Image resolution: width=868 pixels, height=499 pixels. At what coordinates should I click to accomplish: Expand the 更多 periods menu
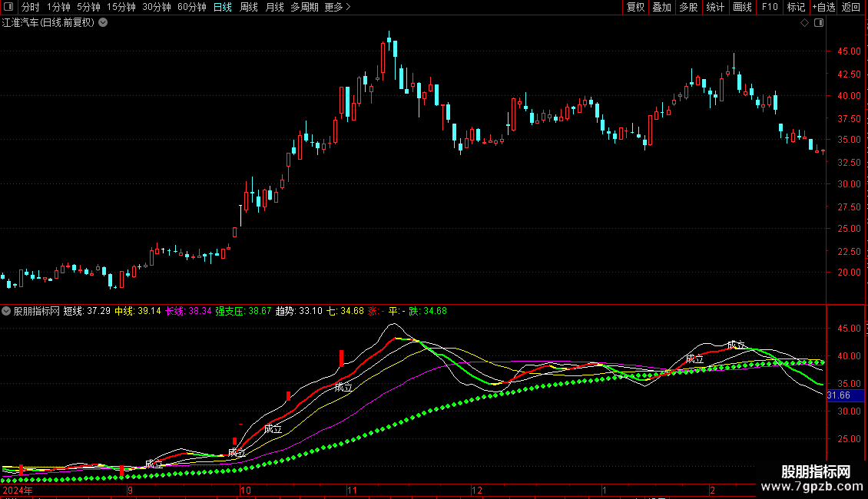point(337,7)
